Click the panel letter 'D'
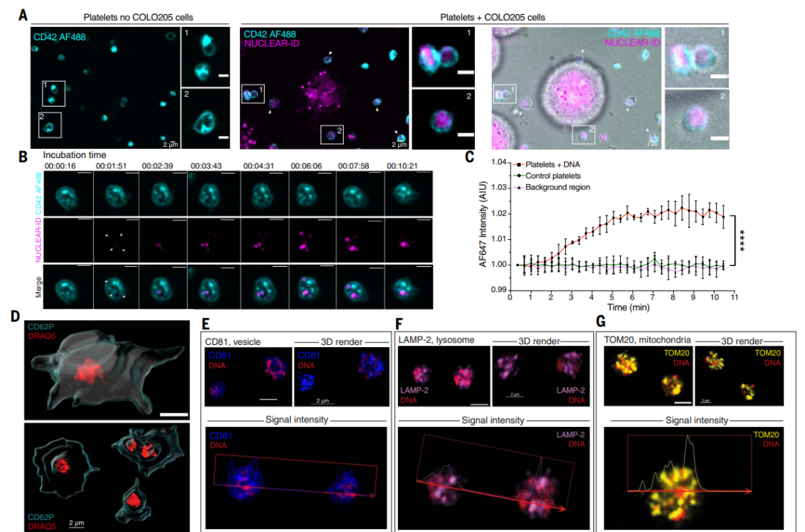 coord(16,317)
